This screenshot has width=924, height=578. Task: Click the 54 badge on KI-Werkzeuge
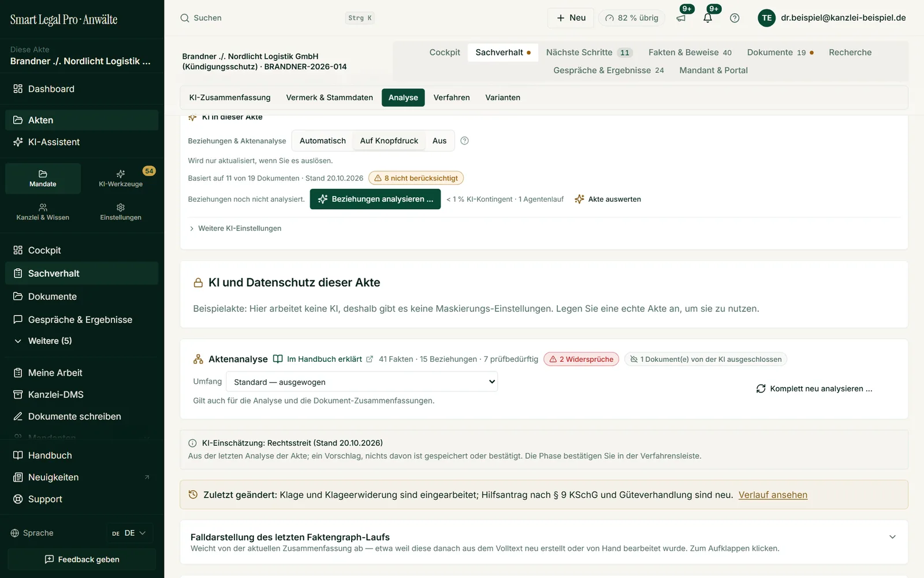click(x=149, y=171)
